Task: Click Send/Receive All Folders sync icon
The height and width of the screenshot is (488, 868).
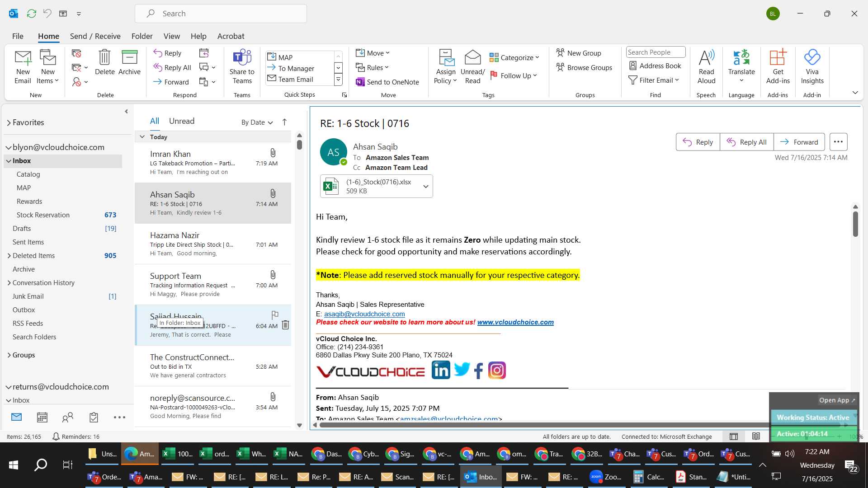Action: pyautogui.click(x=31, y=14)
